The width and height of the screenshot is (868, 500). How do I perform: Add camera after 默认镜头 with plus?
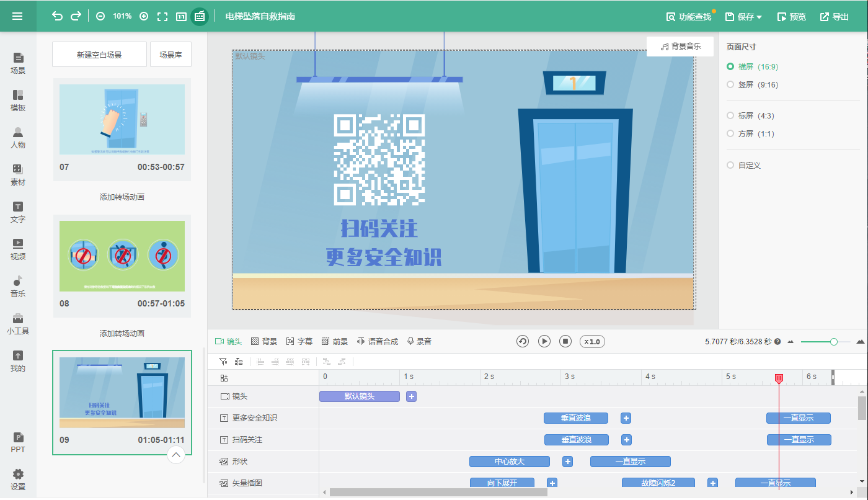(x=411, y=396)
